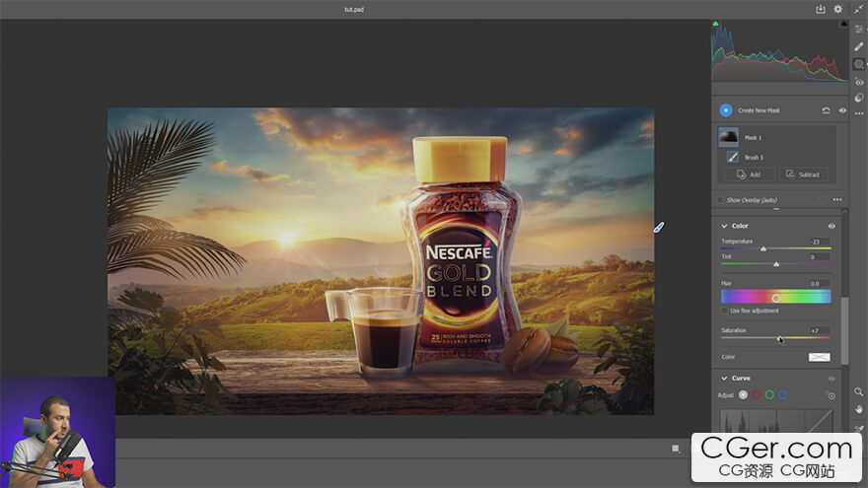Select the Brush 1 component row
This screenshot has height=488, width=868.
tap(778, 157)
